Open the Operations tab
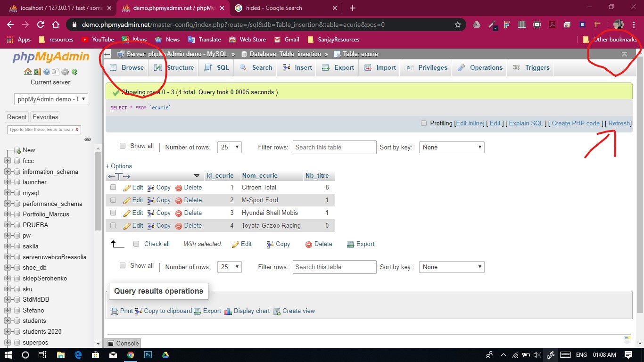Viewport: 644px width, 362px height. [480, 67]
